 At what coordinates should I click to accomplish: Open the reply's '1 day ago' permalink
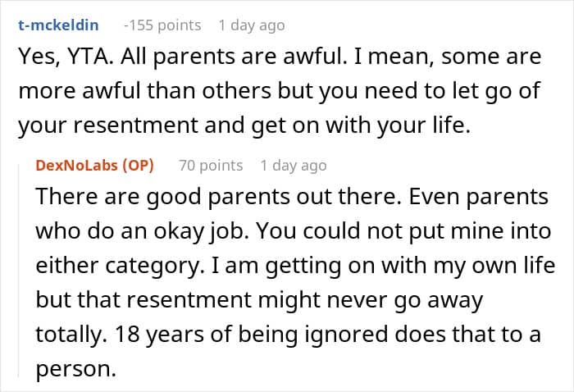(294, 166)
